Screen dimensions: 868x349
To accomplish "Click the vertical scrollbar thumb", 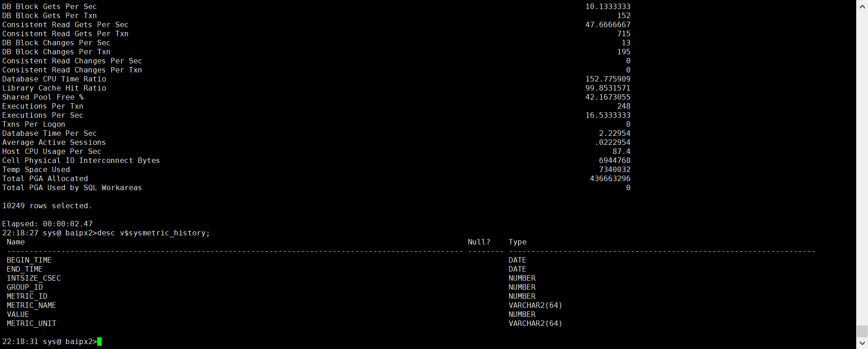I will pos(862,331).
